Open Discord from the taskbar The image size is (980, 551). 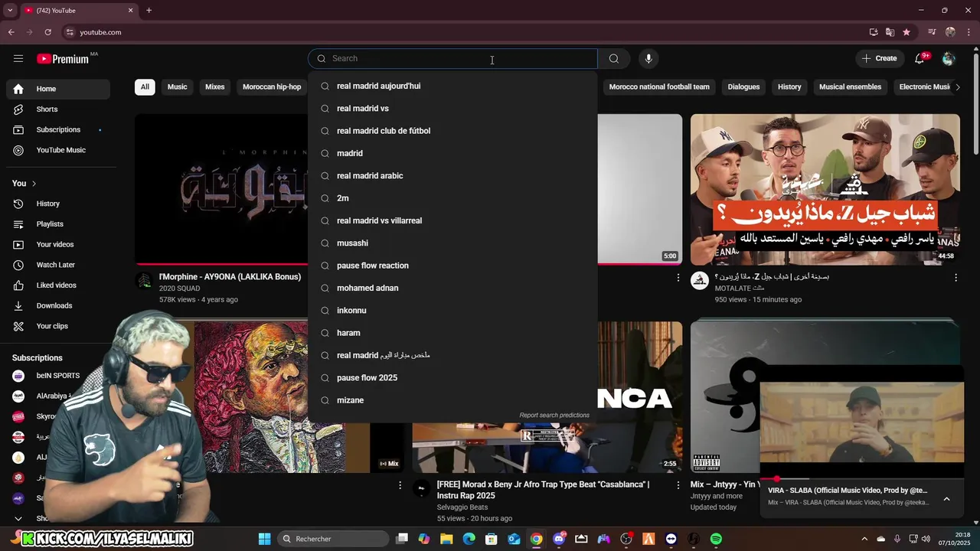tap(559, 539)
